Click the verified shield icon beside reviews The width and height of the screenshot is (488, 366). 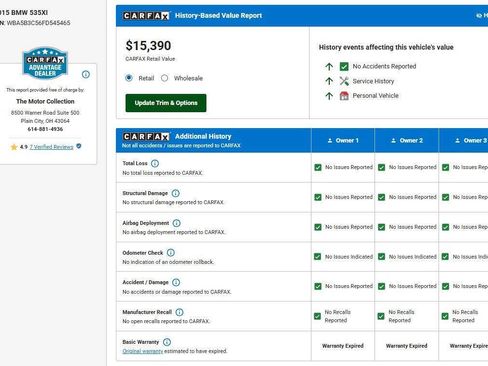click(79, 146)
